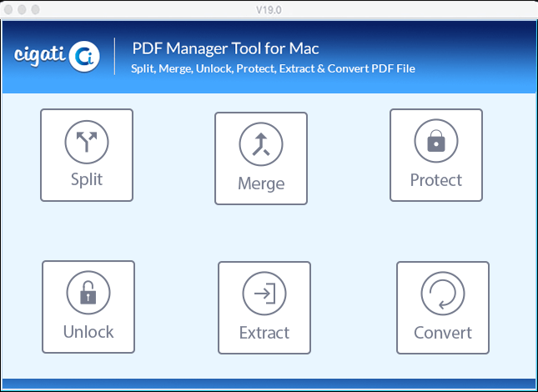This screenshot has height=392, width=538.
Task: Open the Split text label
Action: pos(87,179)
